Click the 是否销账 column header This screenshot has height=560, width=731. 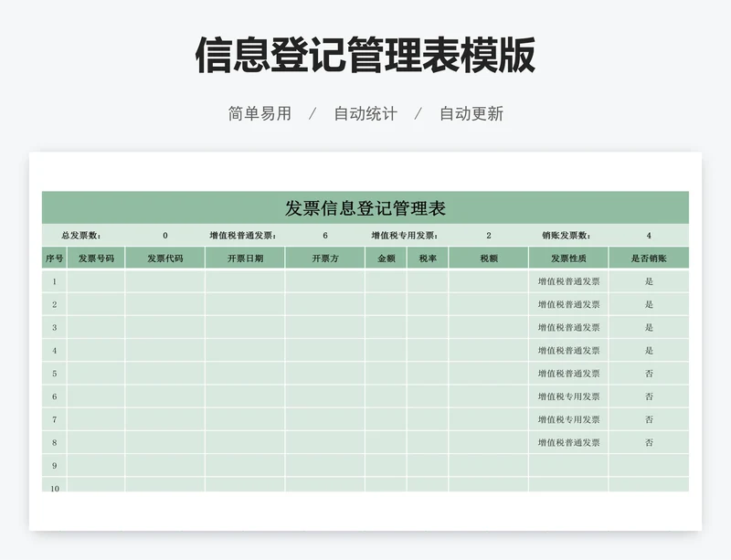pos(649,259)
